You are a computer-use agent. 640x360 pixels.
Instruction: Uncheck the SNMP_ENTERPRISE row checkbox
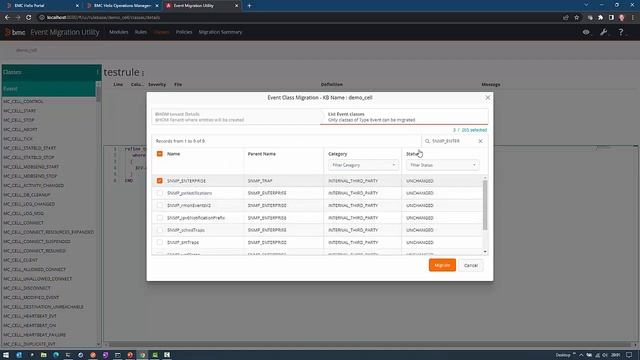[x=160, y=180]
